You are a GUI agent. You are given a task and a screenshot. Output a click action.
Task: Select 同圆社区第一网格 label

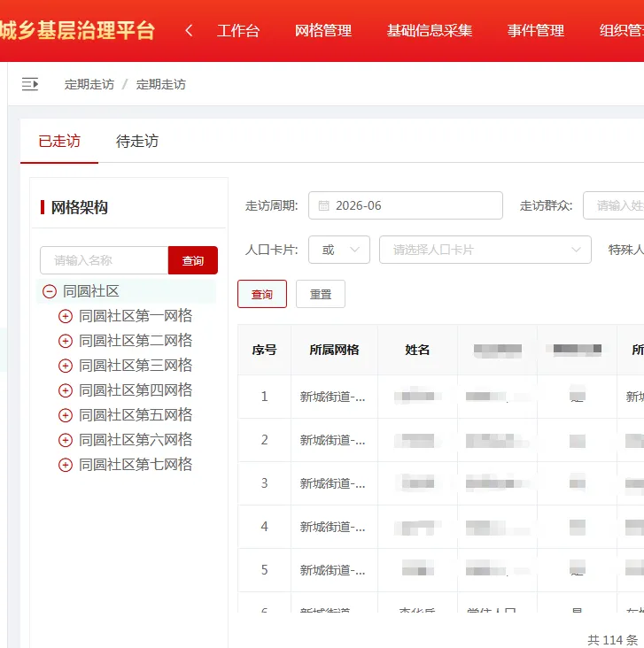coord(136,316)
